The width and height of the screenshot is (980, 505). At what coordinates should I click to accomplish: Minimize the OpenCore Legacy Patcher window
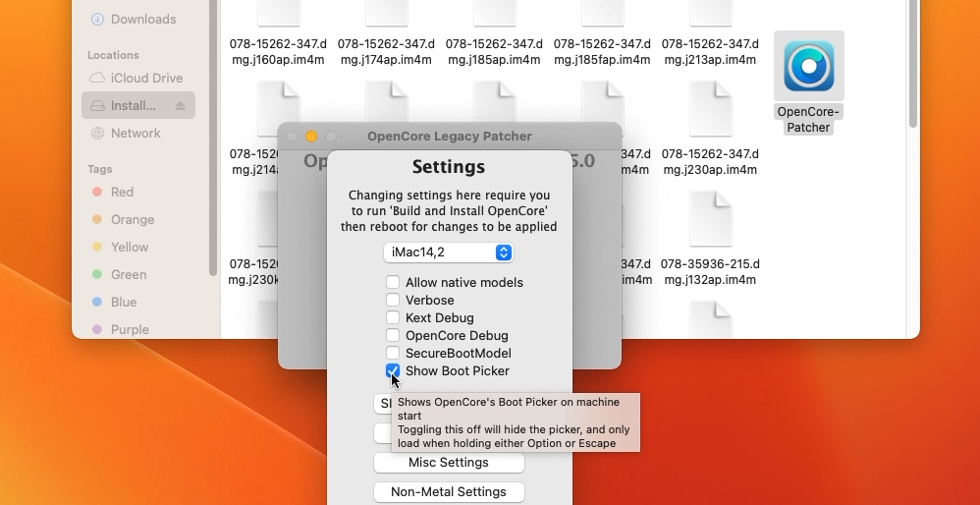point(311,137)
